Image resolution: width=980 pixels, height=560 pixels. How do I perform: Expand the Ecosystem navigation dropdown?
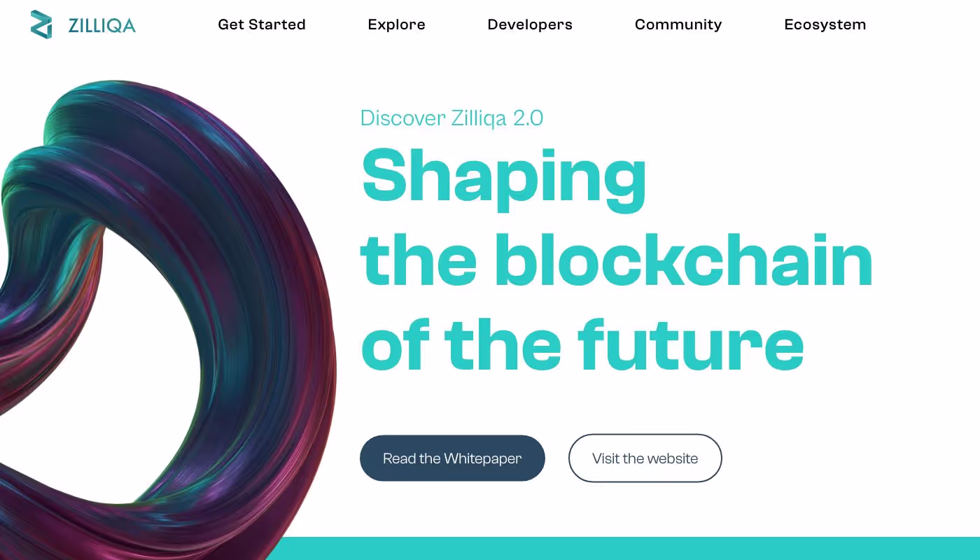coord(825,24)
